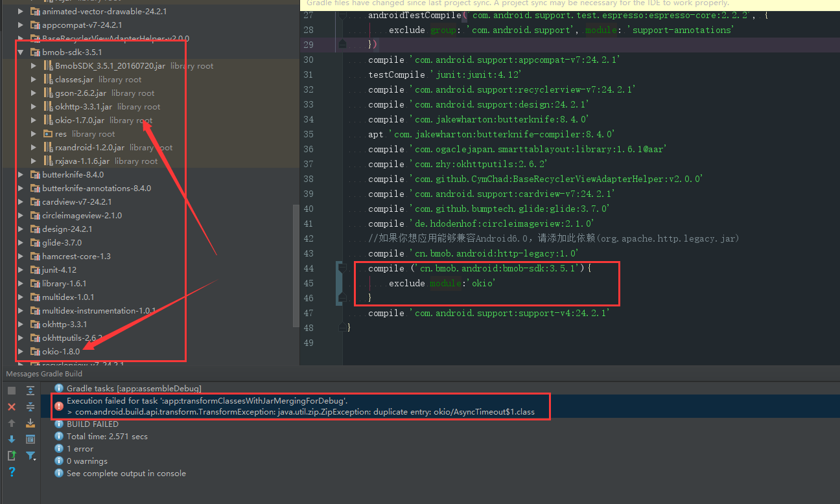Stop the Gradle build with the stop icon

11,391
